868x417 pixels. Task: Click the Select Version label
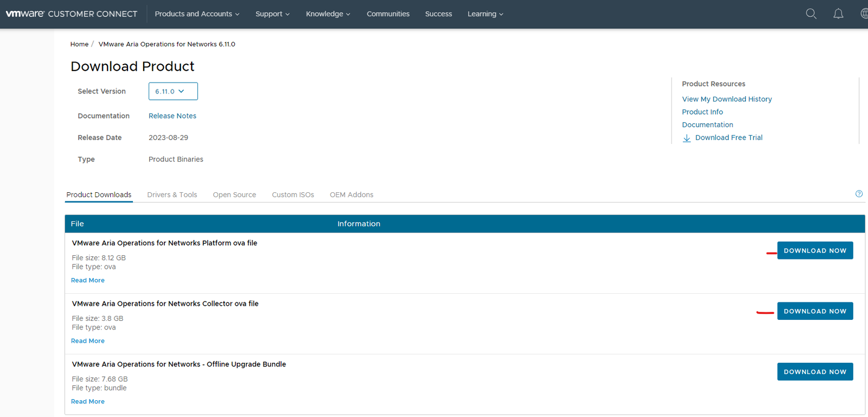pyautogui.click(x=101, y=91)
